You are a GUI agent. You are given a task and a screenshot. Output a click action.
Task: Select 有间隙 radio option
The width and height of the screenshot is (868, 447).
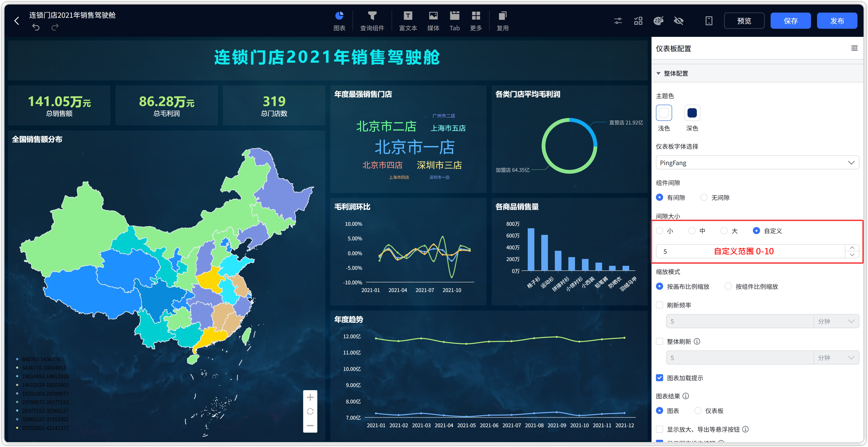(660, 197)
